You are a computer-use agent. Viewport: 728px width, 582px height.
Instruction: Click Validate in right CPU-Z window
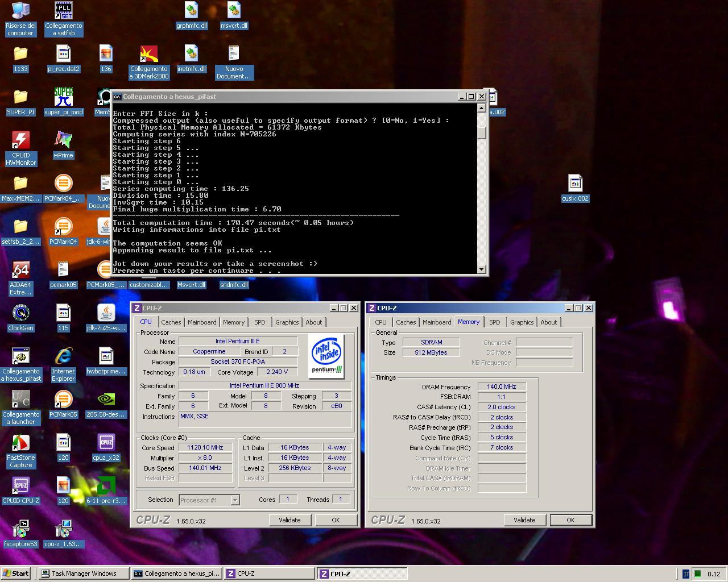524,520
